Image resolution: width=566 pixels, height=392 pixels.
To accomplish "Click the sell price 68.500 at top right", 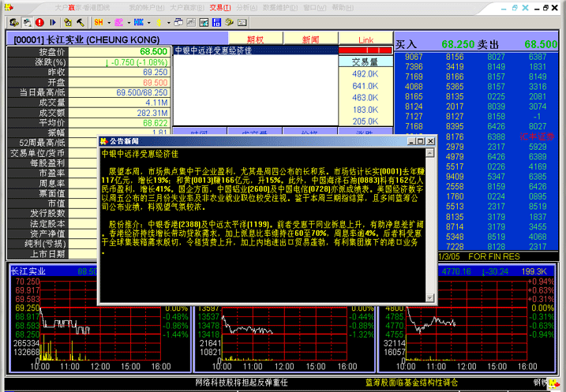I will click(x=541, y=44).
